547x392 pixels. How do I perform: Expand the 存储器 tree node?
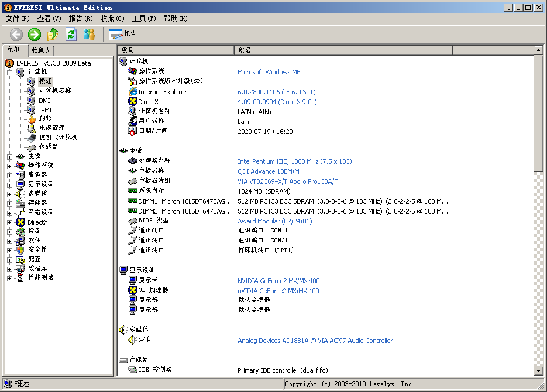tap(10, 204)
